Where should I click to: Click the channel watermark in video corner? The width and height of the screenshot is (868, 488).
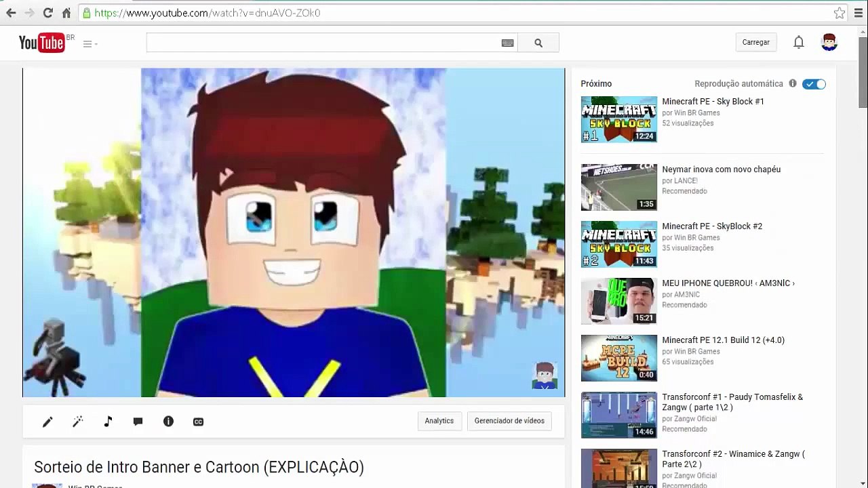545,375
